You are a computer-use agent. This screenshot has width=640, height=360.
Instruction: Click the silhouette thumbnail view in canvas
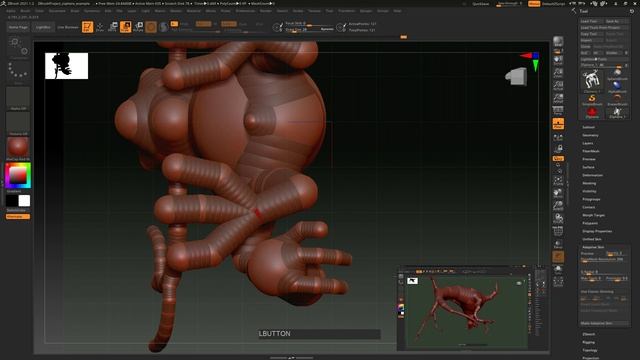[67, 66]
